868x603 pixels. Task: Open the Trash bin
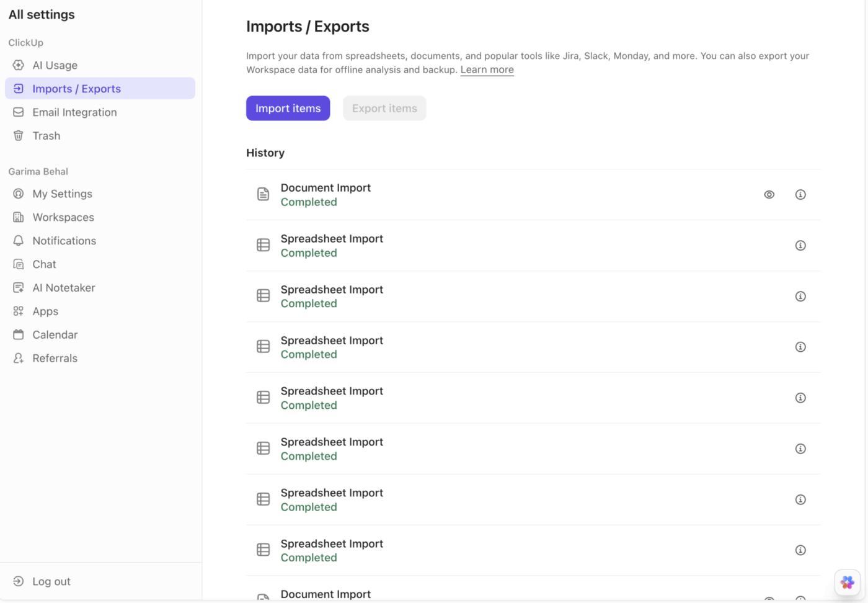point(46,136)
